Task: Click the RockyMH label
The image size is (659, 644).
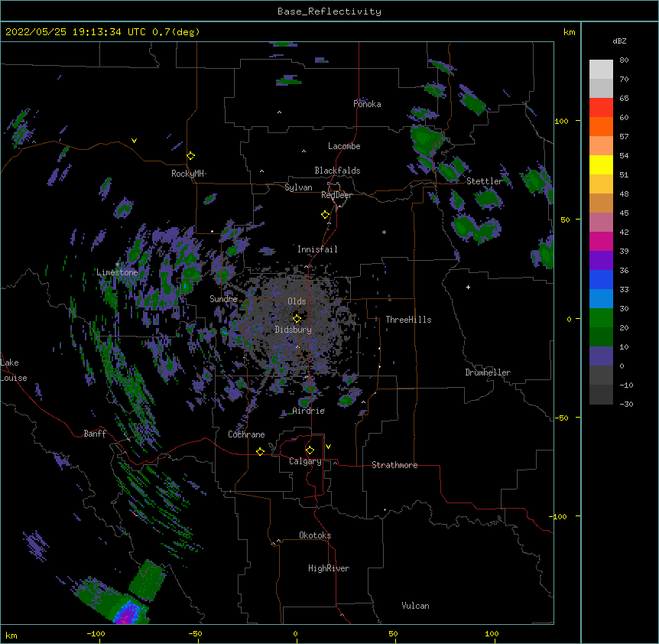Action: (188, 174)
